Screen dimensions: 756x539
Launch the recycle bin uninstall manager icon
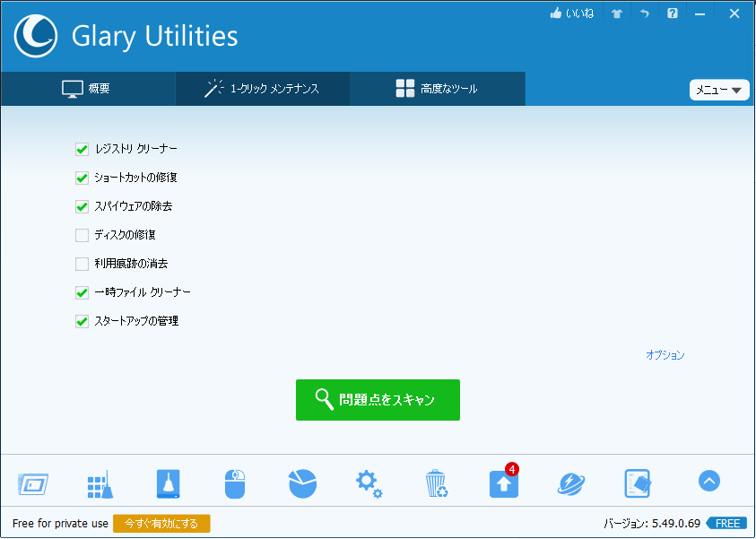(437, 483)
